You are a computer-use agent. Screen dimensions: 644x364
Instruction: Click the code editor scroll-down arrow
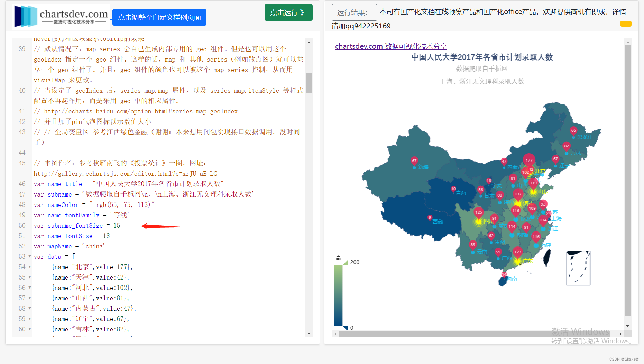[x=309, y=334]
